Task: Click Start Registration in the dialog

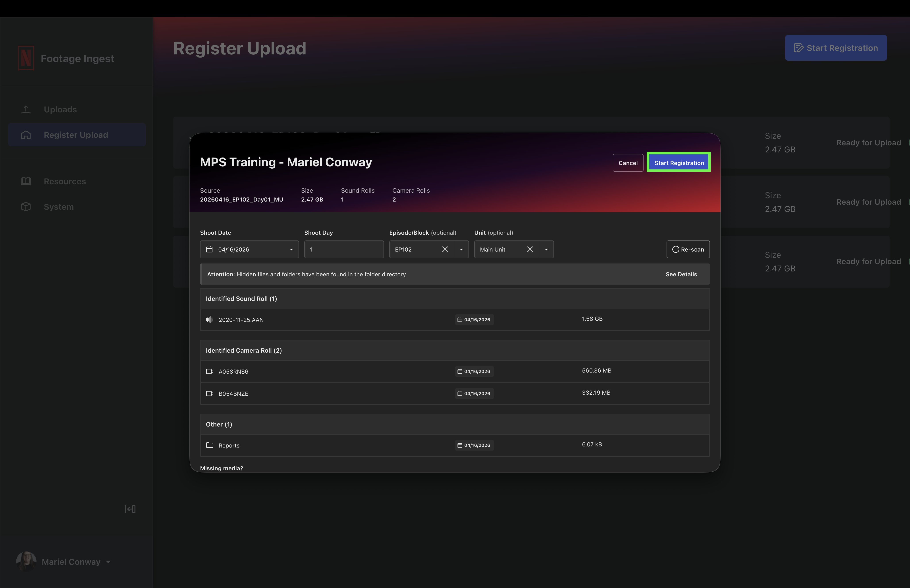Action: click(679, 163)
